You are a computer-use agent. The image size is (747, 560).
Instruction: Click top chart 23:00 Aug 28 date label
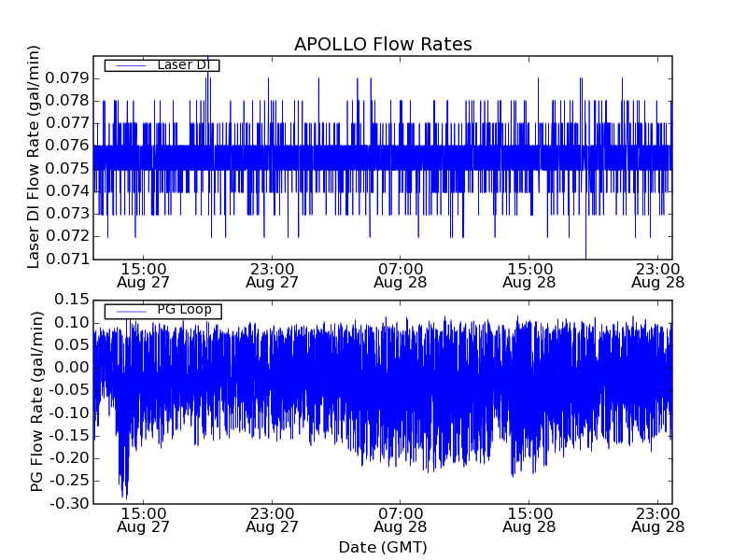(x=658, y=275)
